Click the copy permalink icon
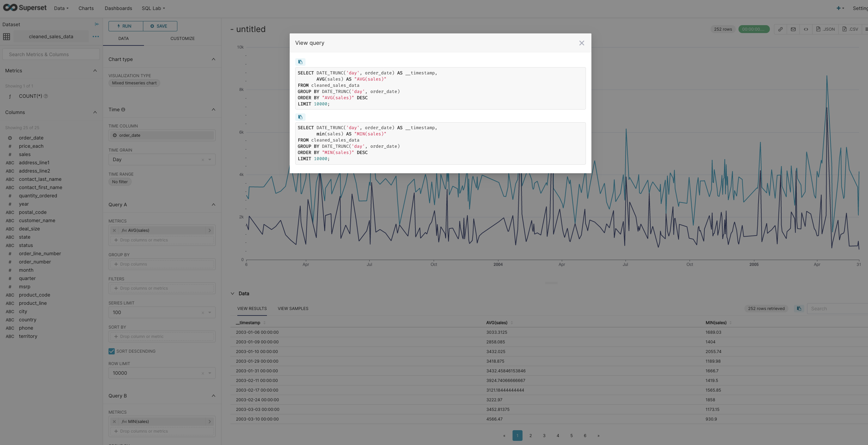The height and width of the screenshot is (445, 868). tap(781, 29)
